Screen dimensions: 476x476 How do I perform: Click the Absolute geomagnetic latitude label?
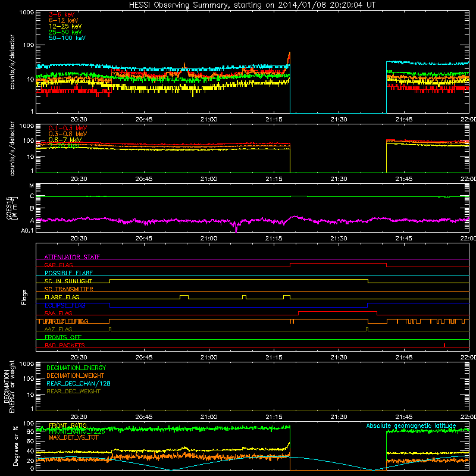click(x=411, y=425)
